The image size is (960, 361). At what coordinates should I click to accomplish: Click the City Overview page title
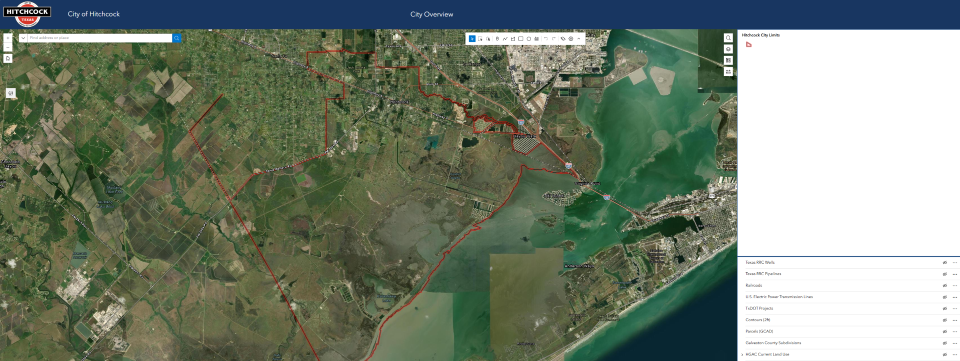pos(432,14)
